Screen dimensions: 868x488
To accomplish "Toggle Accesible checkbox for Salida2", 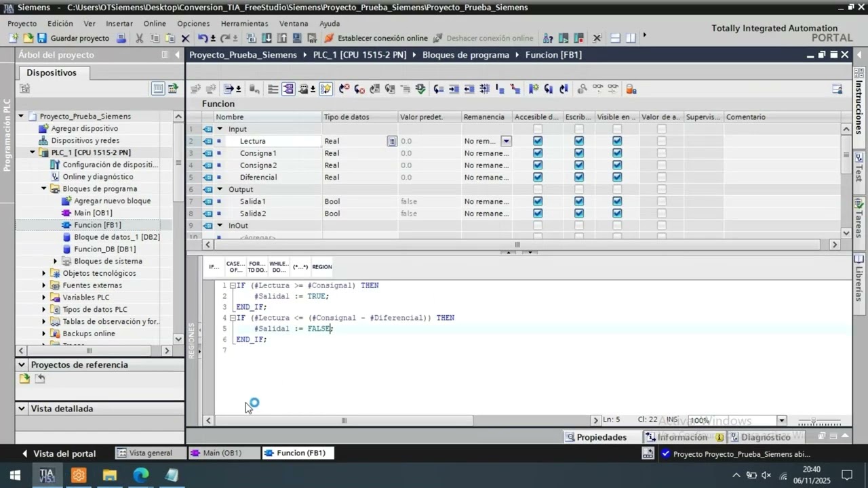I will (x=538, y=213).
